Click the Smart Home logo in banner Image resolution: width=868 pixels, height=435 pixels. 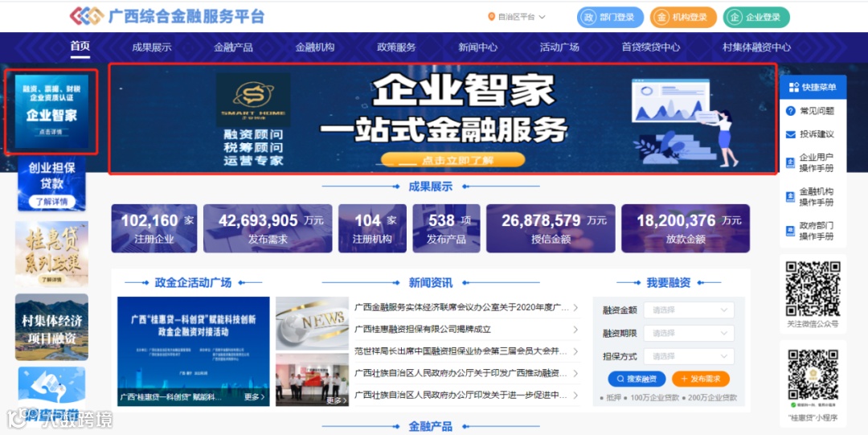click(253, 100)
